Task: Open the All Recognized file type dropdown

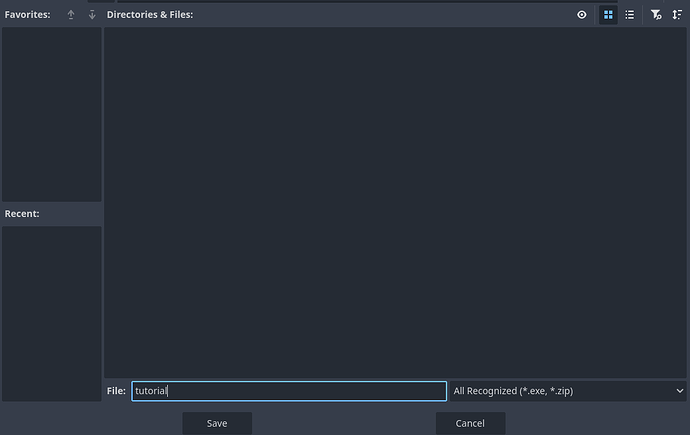Action: point(560,391)
